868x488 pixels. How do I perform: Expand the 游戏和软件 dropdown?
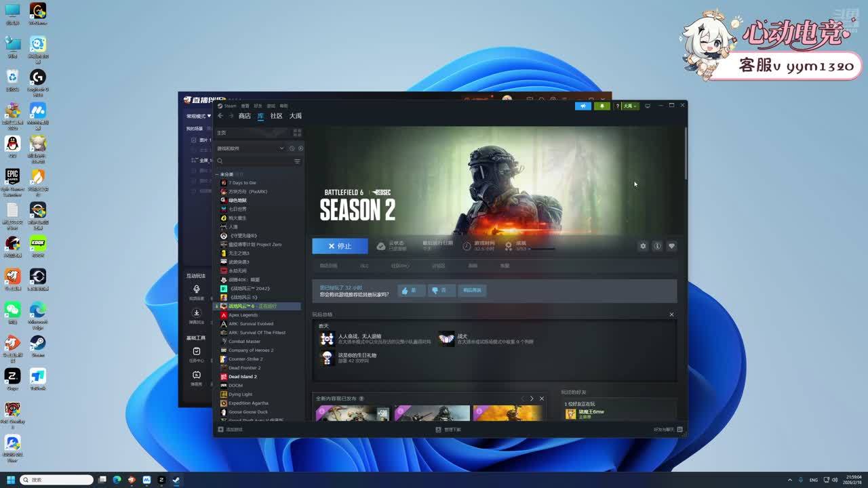point(281,148)
